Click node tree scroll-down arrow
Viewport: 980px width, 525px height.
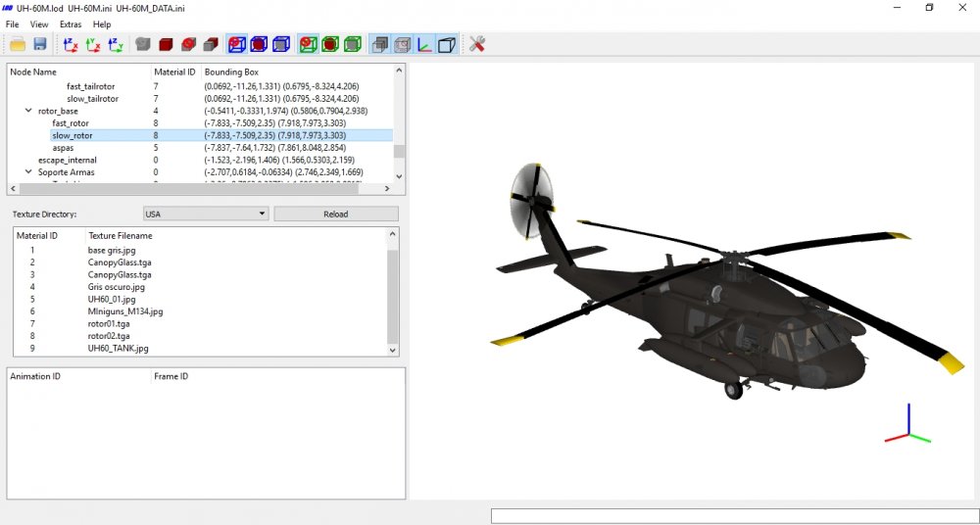coord(400,177)
